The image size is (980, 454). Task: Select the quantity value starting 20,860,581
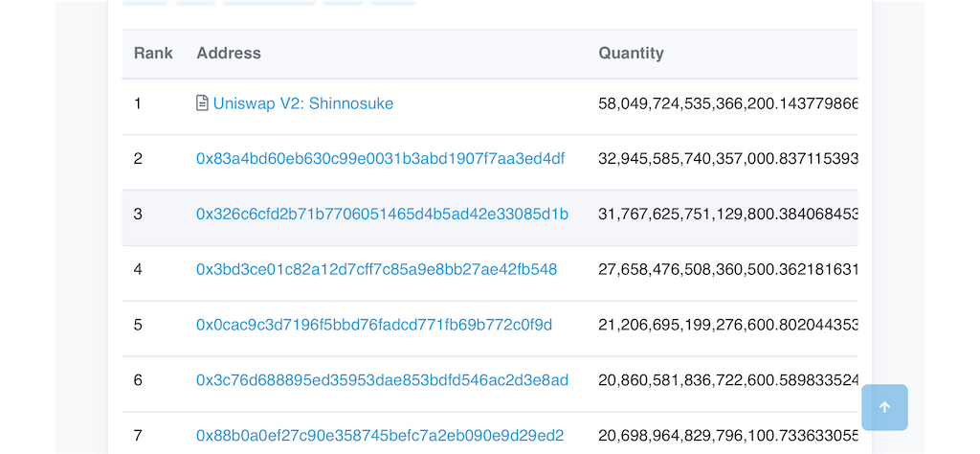click(728, 380)
